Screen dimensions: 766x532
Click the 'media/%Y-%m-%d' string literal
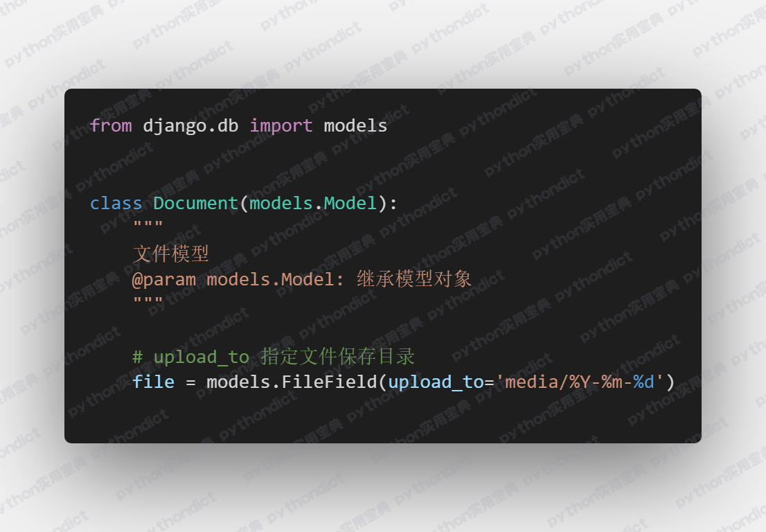point(580,382)
